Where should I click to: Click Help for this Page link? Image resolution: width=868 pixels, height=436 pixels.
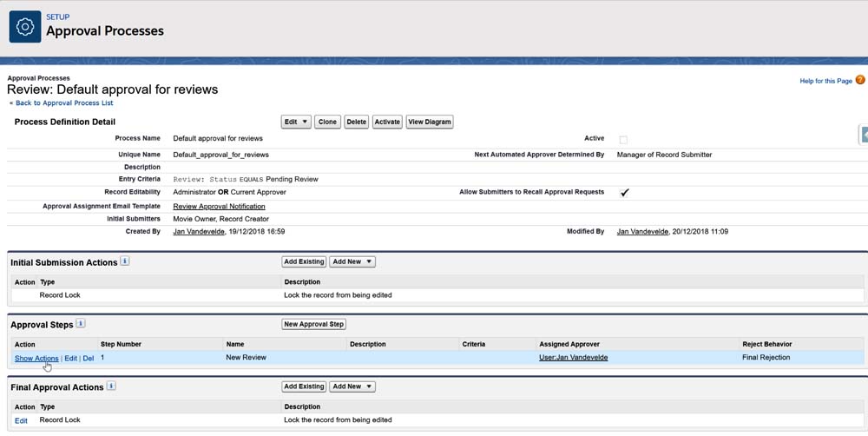tap(825, 81)
